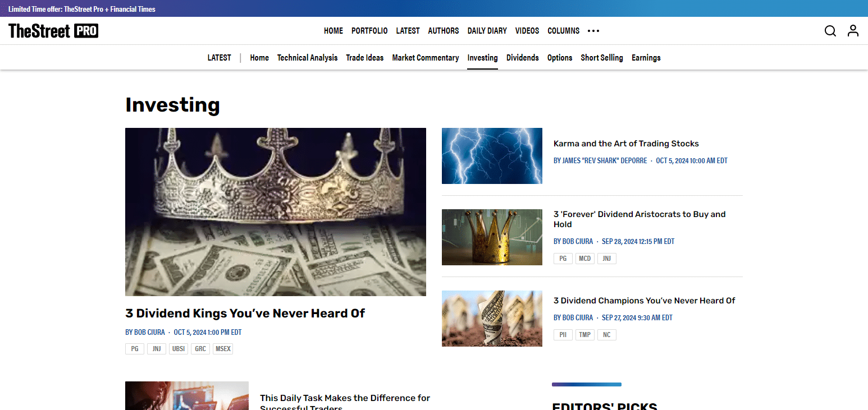Click the GRC ticker tag
The height and width of the screenshot is (410, 868).
click(200, 349)
